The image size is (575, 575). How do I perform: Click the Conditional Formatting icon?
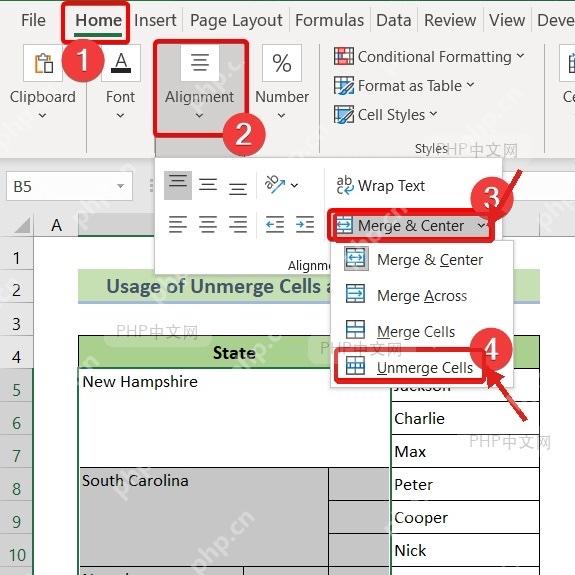point(344,56)
